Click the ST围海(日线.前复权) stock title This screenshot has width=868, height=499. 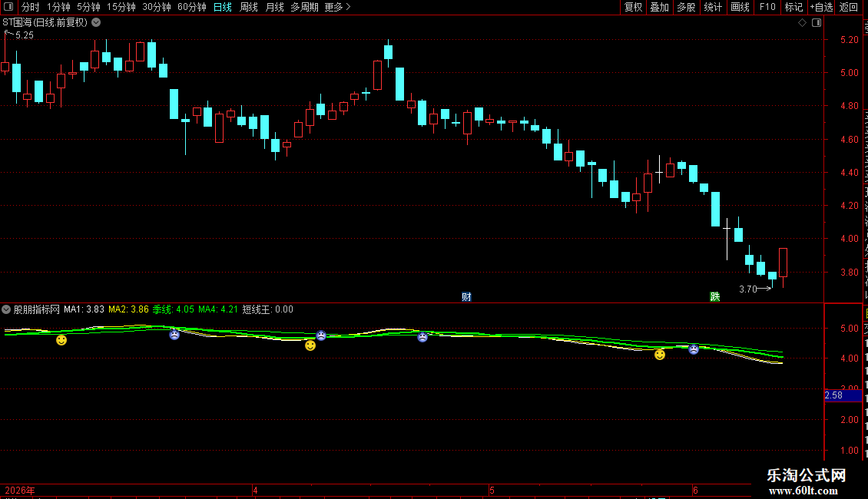coord(45,23)
